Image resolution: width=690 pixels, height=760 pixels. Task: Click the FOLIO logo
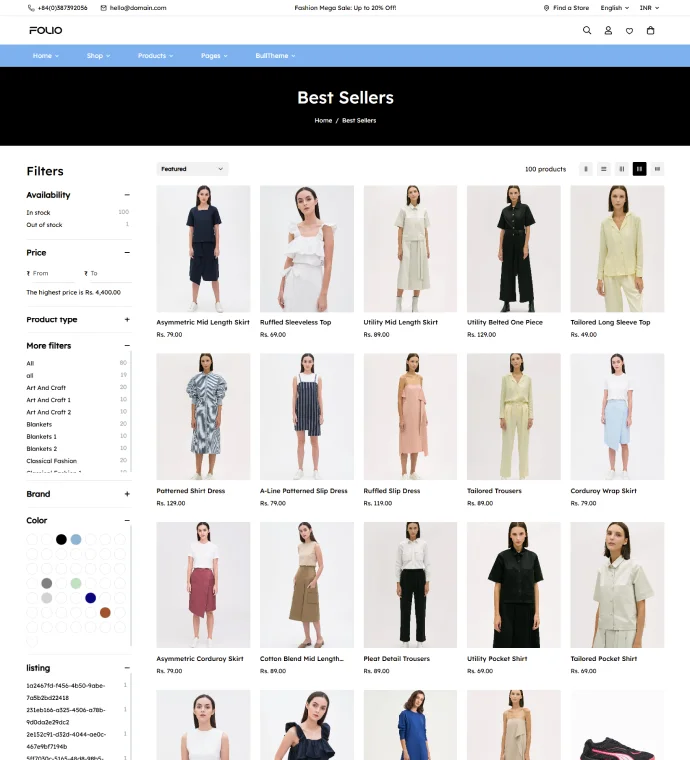[46, 30]
